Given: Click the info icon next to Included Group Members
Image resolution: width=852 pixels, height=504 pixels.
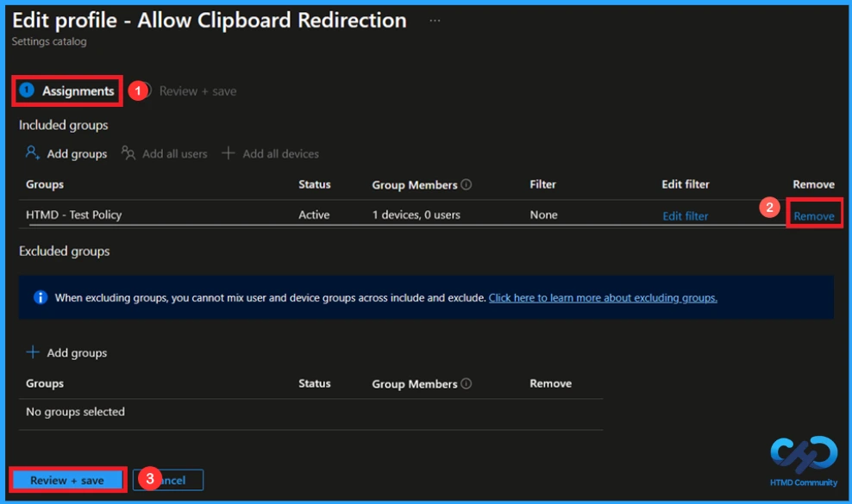Looking at the screenshot, I should pos(467,184).
